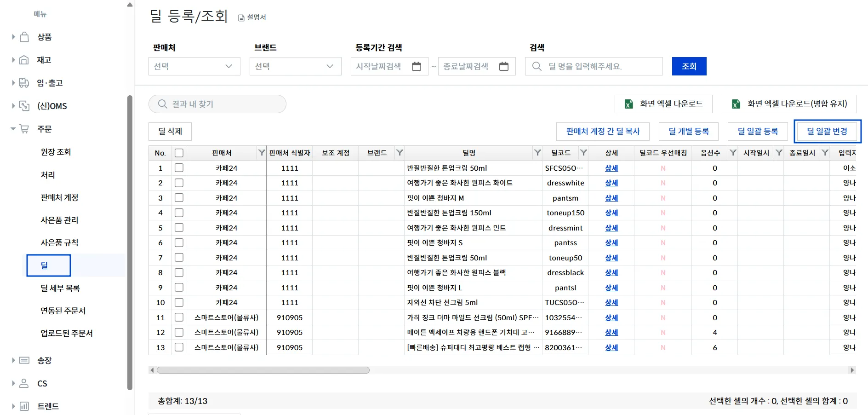Viewport: 868px width, 415px height.
Task: Go to 판매처 계정 menu item
Action: click(59, 197)
